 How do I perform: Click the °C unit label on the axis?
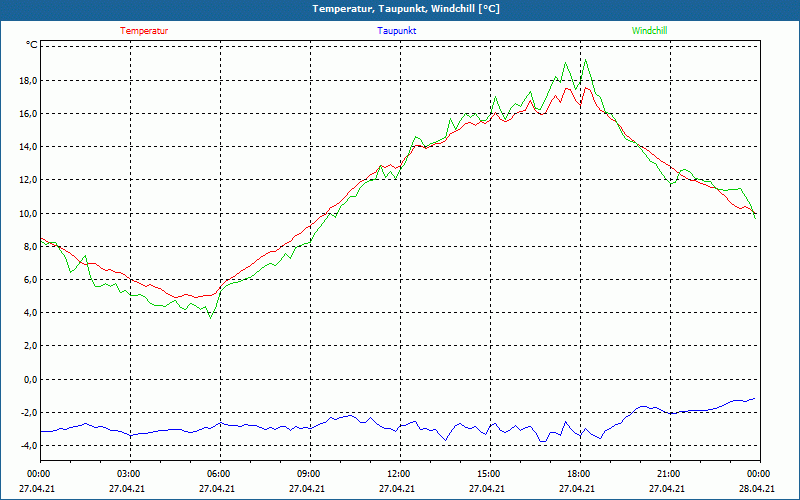(x=32, y=45)
